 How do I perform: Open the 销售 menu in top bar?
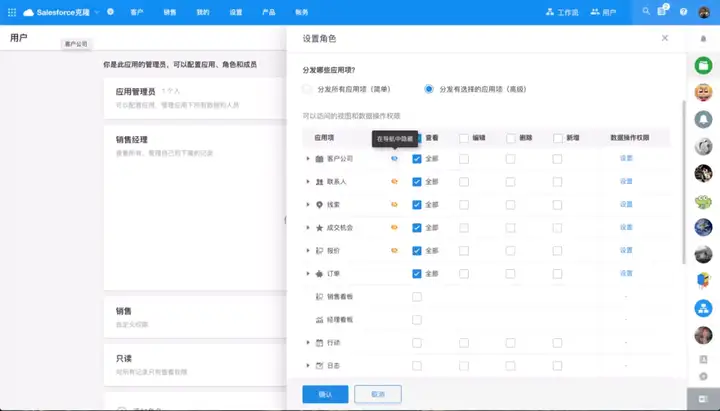169,12
